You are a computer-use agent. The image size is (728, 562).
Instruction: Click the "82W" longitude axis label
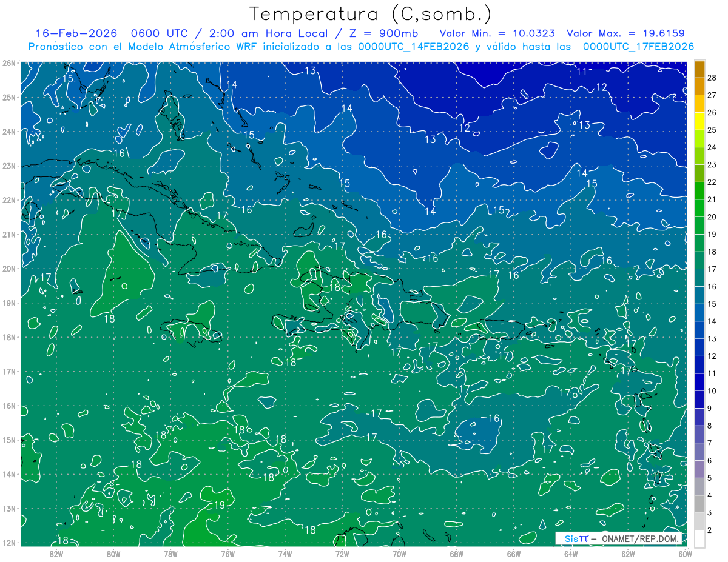(56, 554)
